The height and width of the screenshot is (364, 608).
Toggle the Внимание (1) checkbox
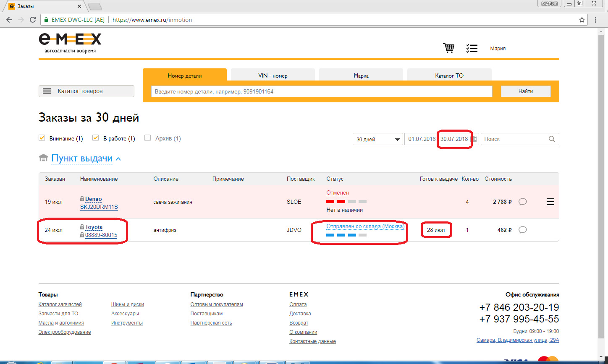point(42,138)
